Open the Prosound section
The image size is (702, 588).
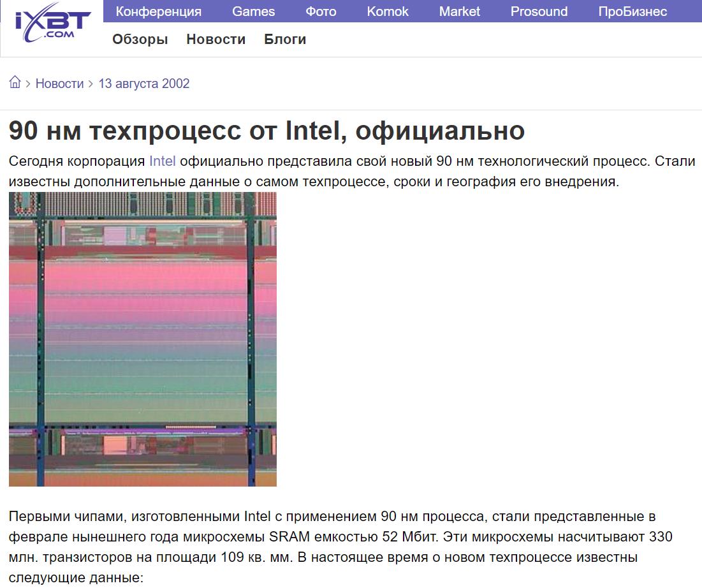(x=539, y=11)
